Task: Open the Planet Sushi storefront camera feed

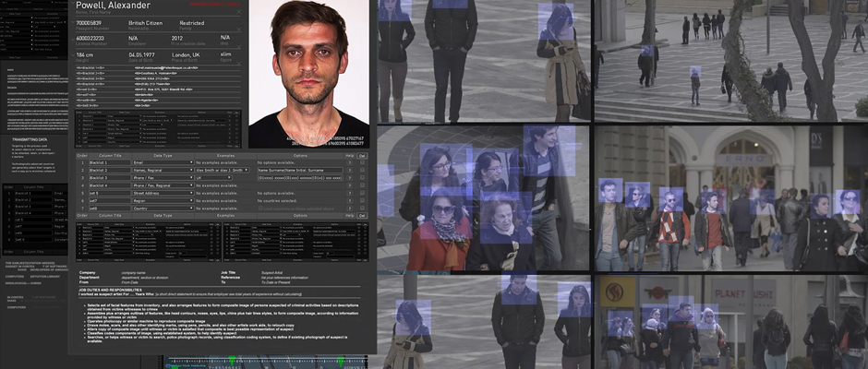Action: coord(730,322)
